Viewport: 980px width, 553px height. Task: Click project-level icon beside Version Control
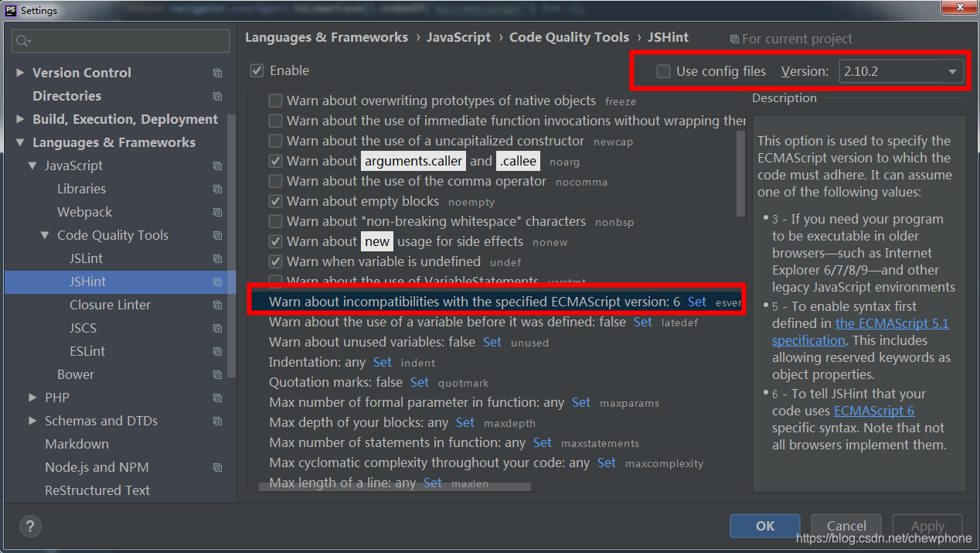(x=217, y=73)
